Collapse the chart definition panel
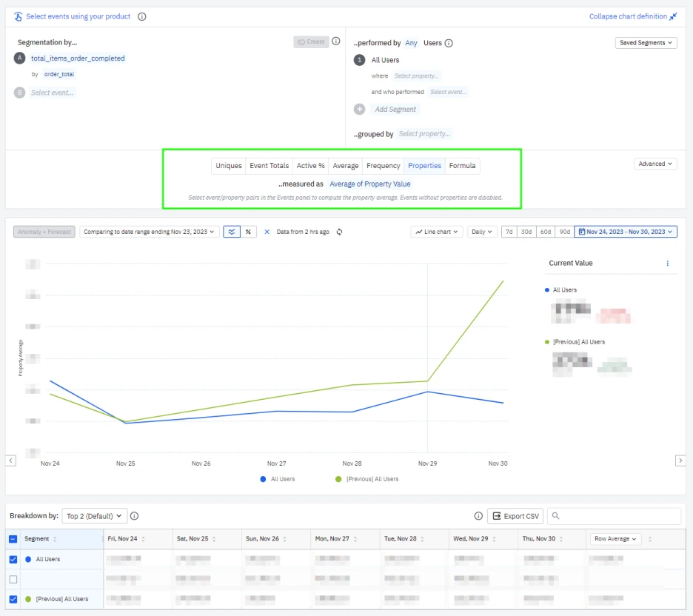The width and height of the screenshot is (693, 616). tap(633, 16)
